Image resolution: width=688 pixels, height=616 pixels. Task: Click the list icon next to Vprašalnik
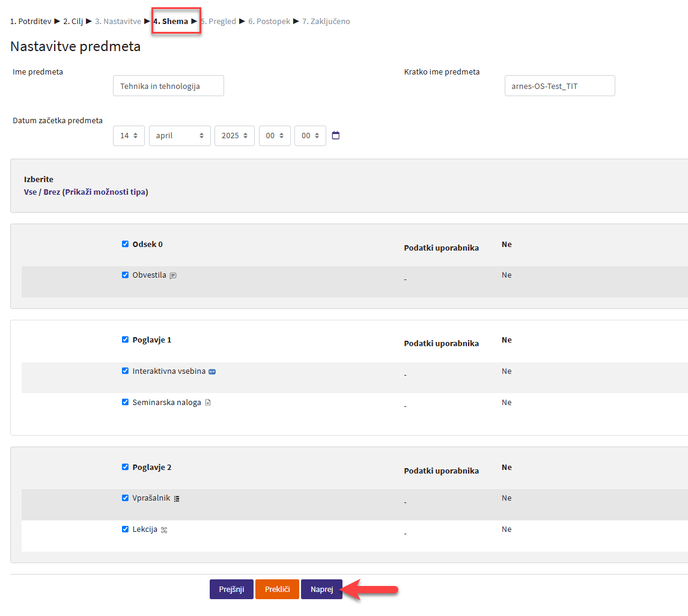click(x=177, y=498)
